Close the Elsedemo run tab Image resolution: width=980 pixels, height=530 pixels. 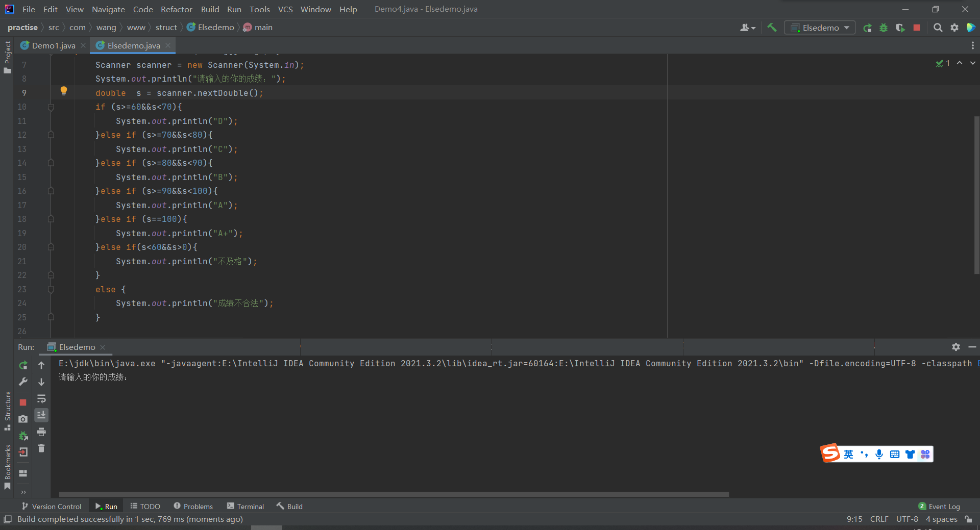point(103,347)
